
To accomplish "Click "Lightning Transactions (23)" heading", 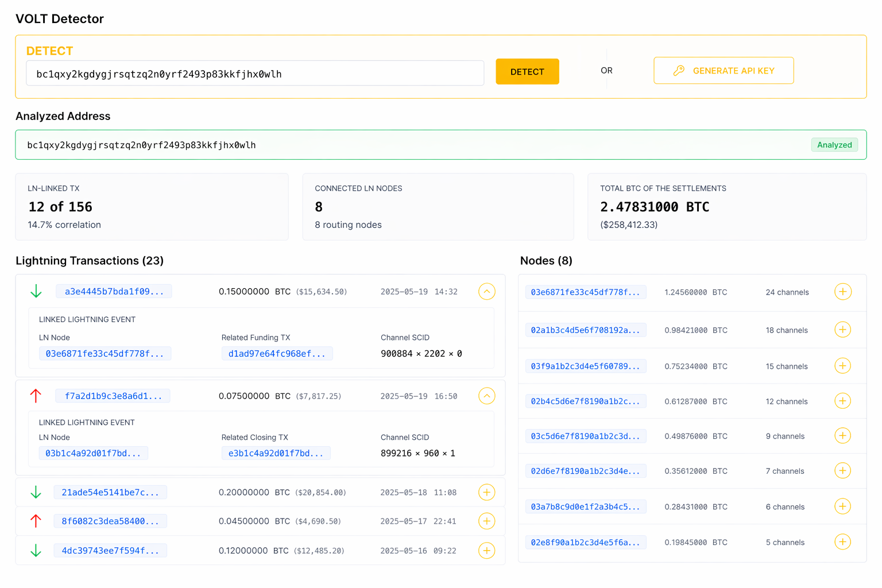I will coord(90,261).
